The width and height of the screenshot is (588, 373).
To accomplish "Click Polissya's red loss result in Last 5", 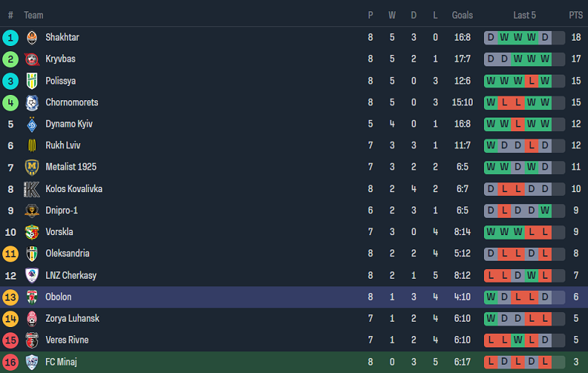I will 531,81.
